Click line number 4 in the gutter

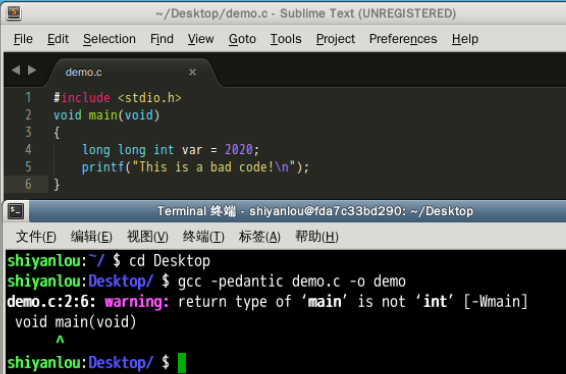pos(28,149)
